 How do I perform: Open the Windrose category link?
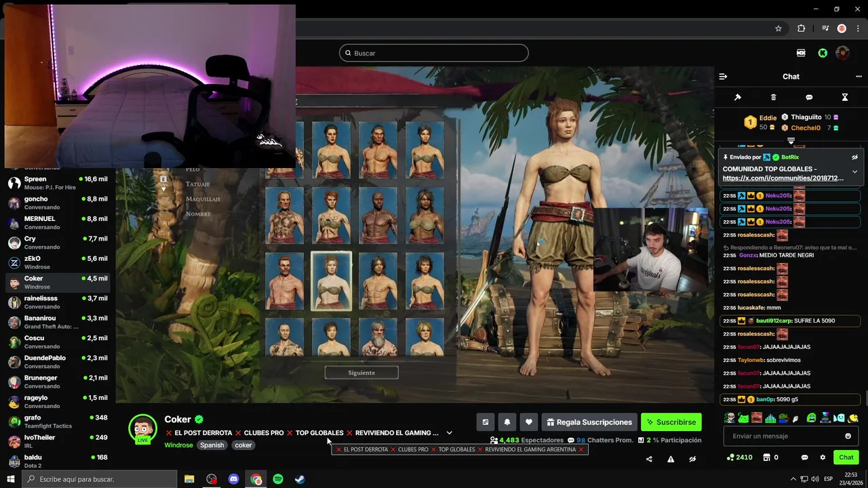click(178, 445)
